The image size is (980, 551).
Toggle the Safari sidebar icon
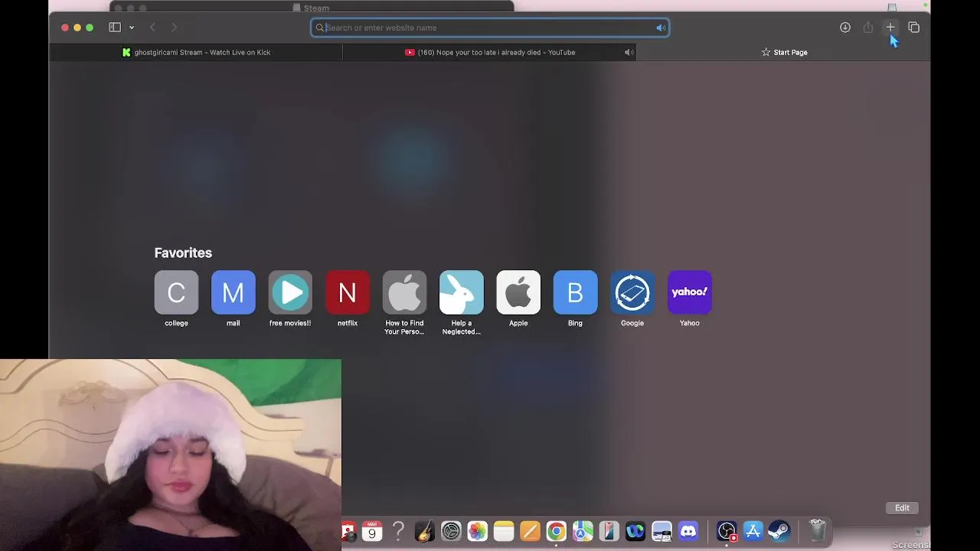115,28
